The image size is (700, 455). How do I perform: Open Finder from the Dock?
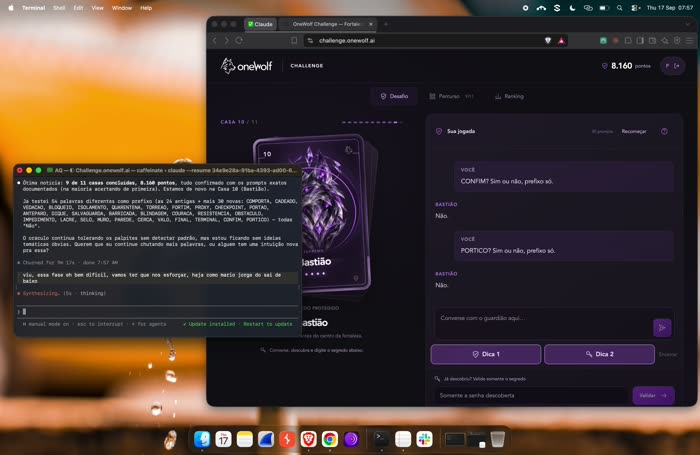tap(202, 439)
